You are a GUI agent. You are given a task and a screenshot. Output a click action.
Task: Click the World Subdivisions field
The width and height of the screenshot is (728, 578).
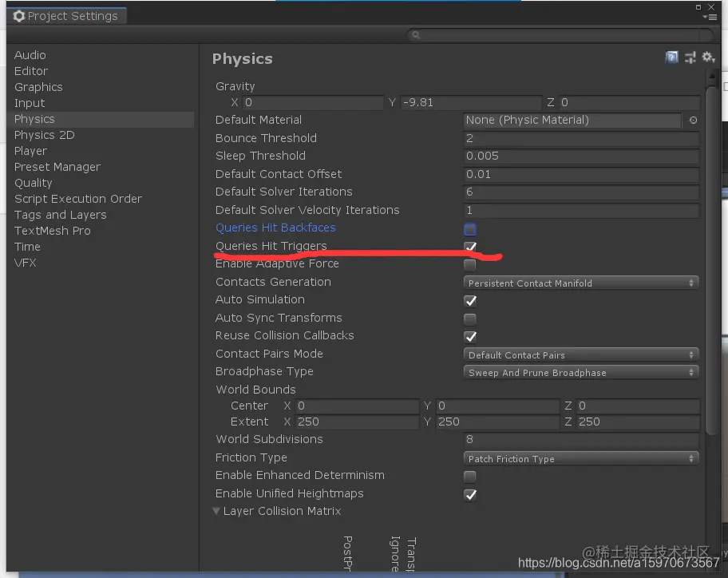(x=581, y=440)
